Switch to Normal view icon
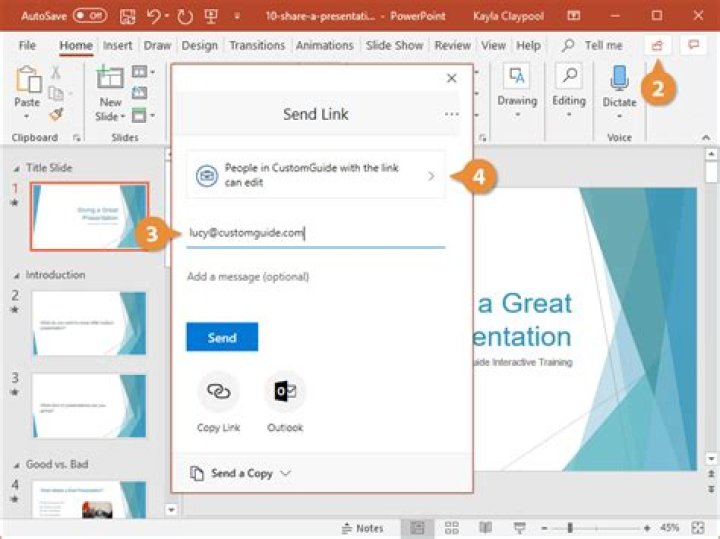The image size is (720, 539). (417, 528)
